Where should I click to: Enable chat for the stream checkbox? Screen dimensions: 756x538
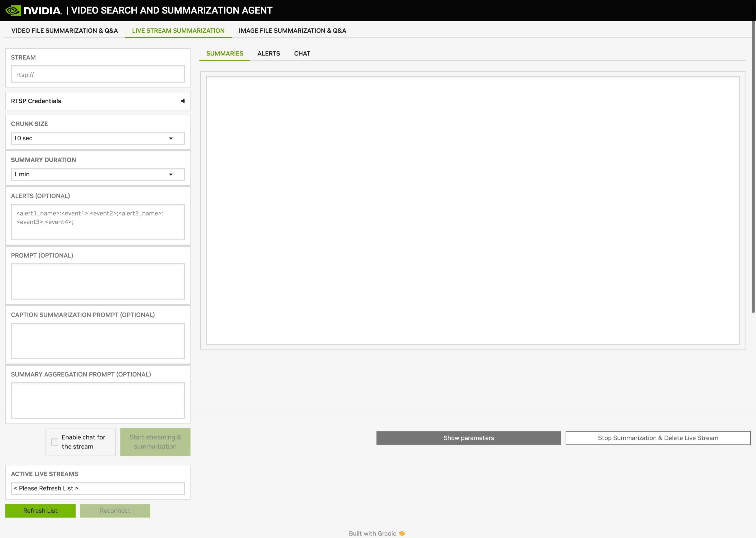coord(55,442)
